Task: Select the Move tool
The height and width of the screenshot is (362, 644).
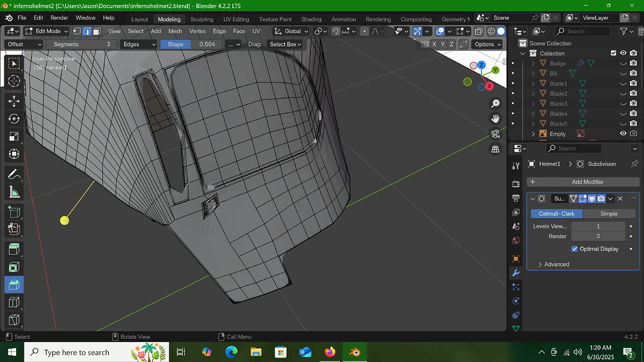Action: (14, 101)
